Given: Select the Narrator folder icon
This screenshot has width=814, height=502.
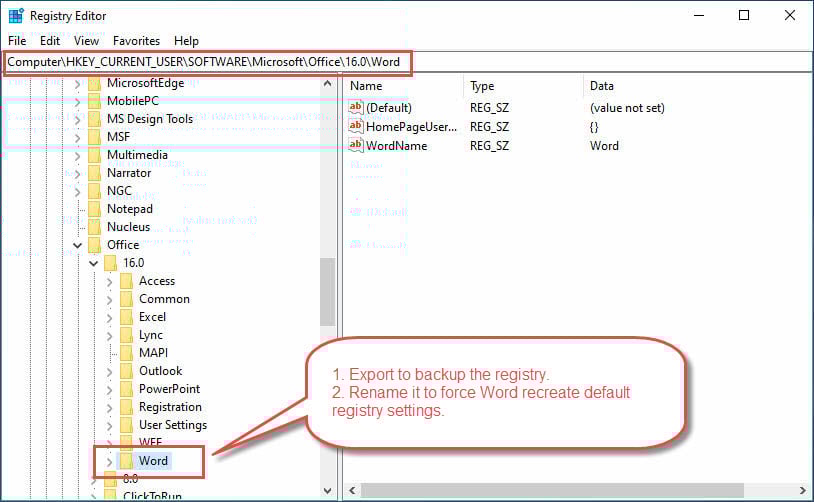Looking at the screenshot, I should coord(94,173).
